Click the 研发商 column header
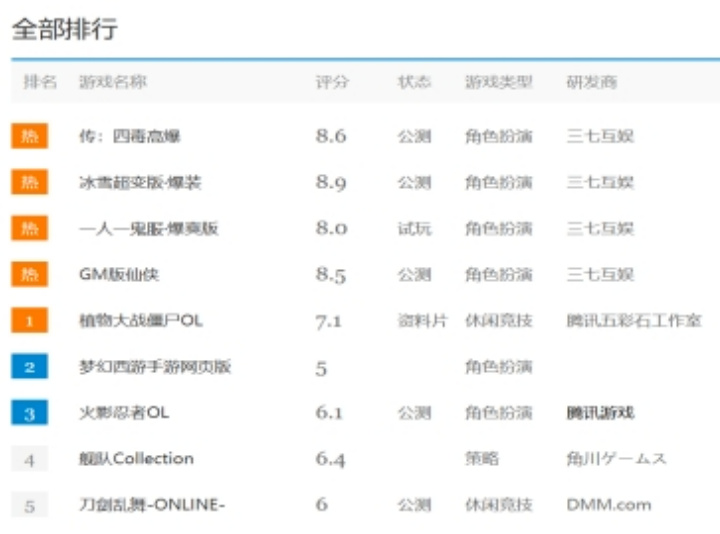The height and width of the screenshot is (534, 720). (x=591, y=82)
